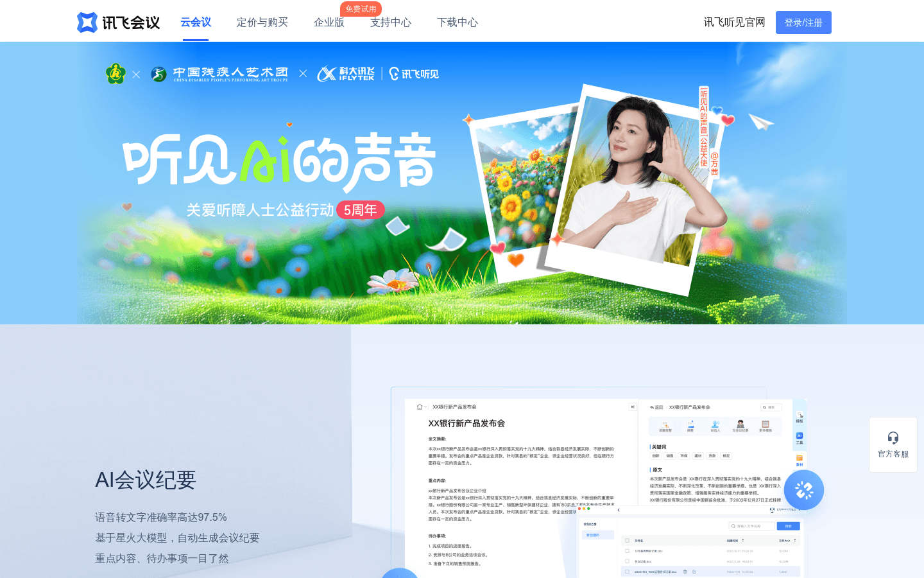Open the 支持中心 menu item
Image resolution: width=924 pixels, height=578 pixels.
(391, 22)
